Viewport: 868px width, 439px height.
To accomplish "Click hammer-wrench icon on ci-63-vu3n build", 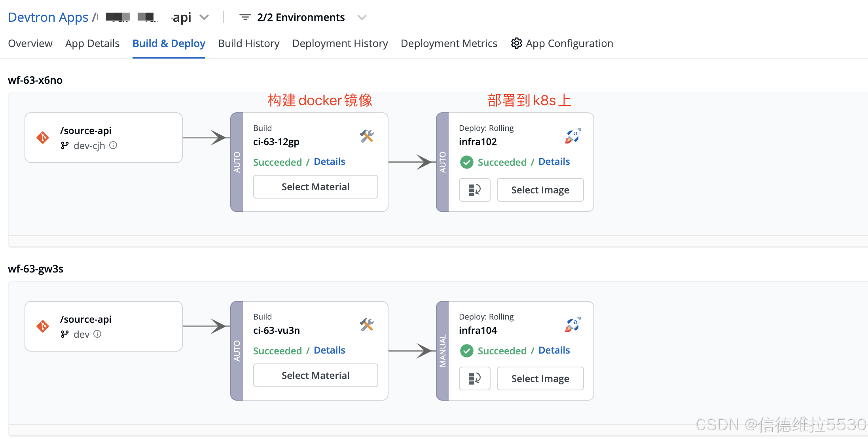I will point(367,325).
